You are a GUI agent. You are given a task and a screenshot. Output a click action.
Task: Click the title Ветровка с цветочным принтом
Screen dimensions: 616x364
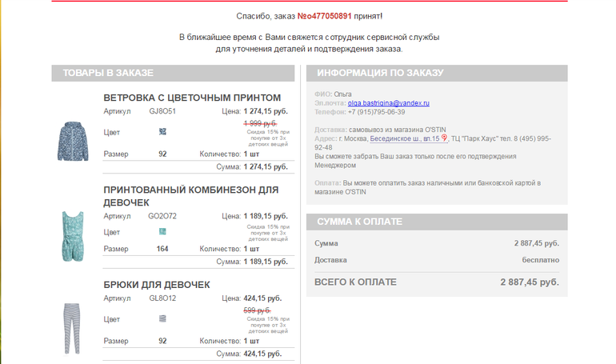(192, 98)
